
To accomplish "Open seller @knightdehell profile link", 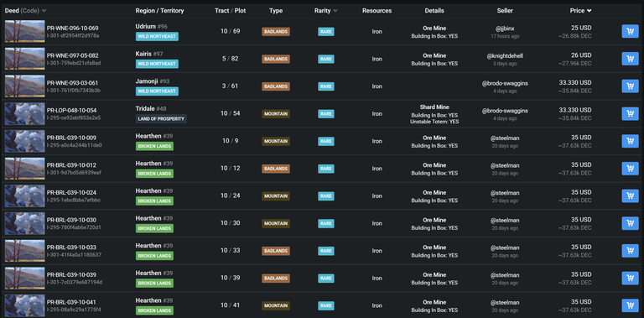I will [x=505, y=56].
